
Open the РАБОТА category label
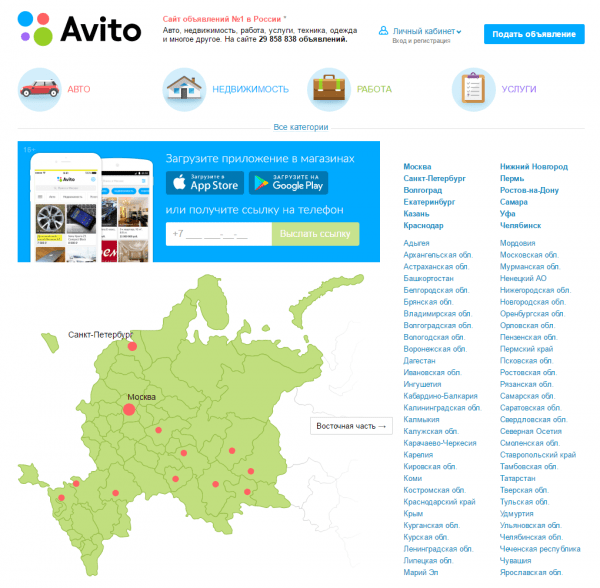[374, 89]
